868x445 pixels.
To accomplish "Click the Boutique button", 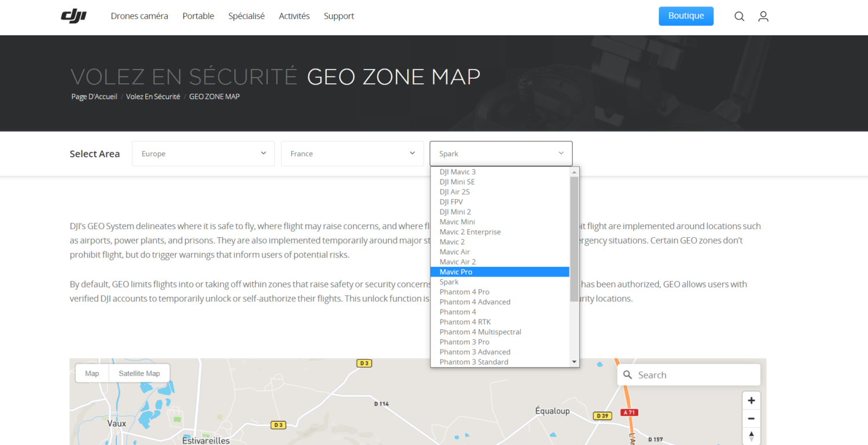I will [x=686, y=16].
